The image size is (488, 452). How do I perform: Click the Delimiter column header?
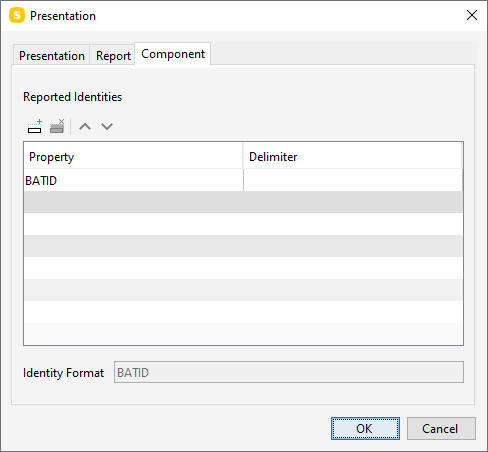click(x=352, y=156)
